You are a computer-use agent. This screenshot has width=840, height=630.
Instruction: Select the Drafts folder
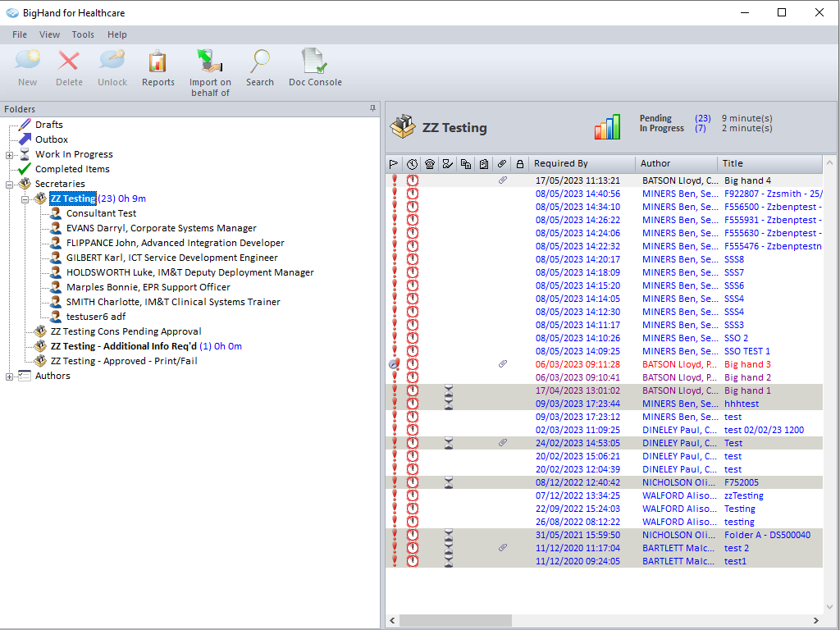pyautogui.click(x=48, y=125)
